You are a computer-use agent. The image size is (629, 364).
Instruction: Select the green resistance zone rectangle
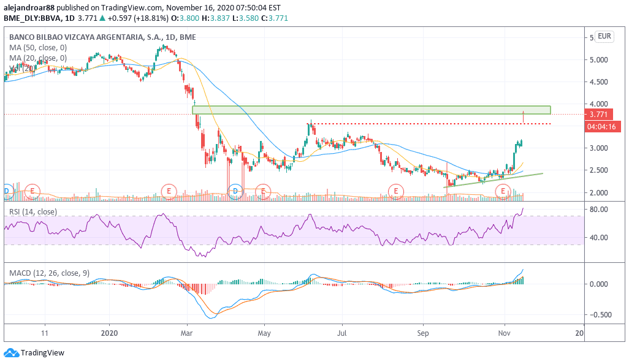coord(372,110)
